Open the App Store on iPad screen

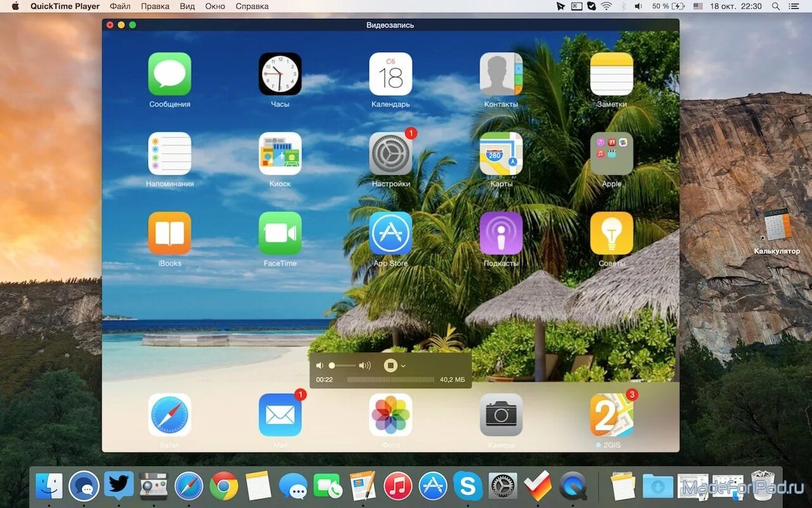(x=391, y=233)
